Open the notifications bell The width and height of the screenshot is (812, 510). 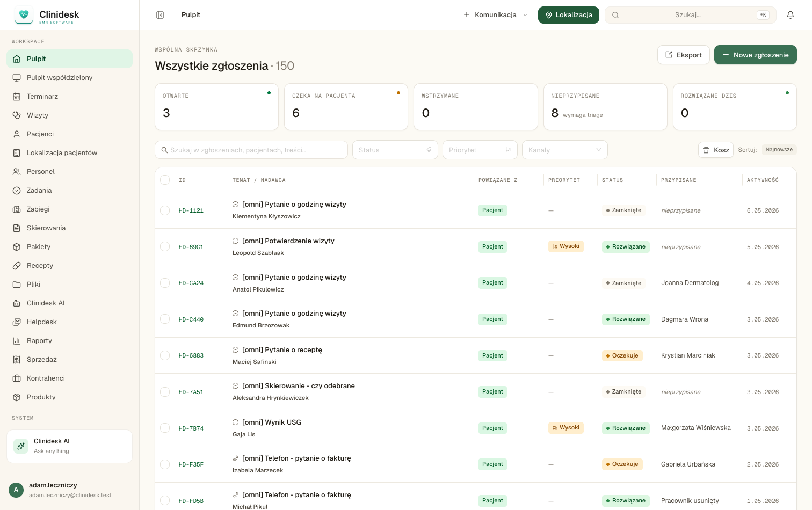tap(791, 15)
